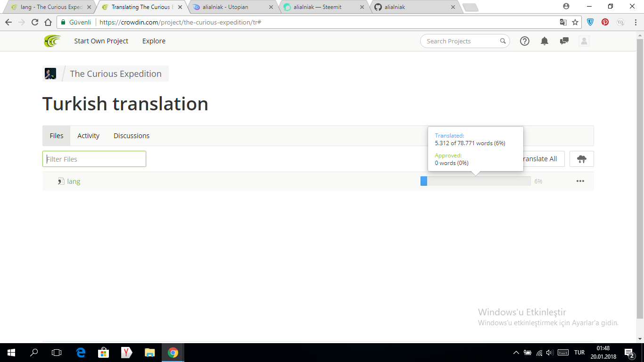Click the lang file icon
Viewport: 644px width, 362px height.
pos(61,181)
